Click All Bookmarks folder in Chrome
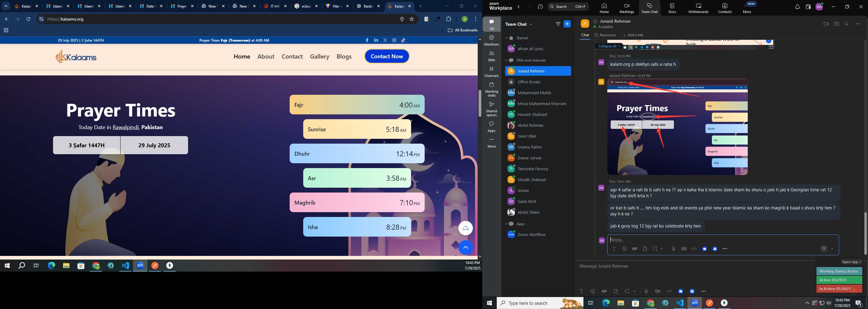 (463, 30)
